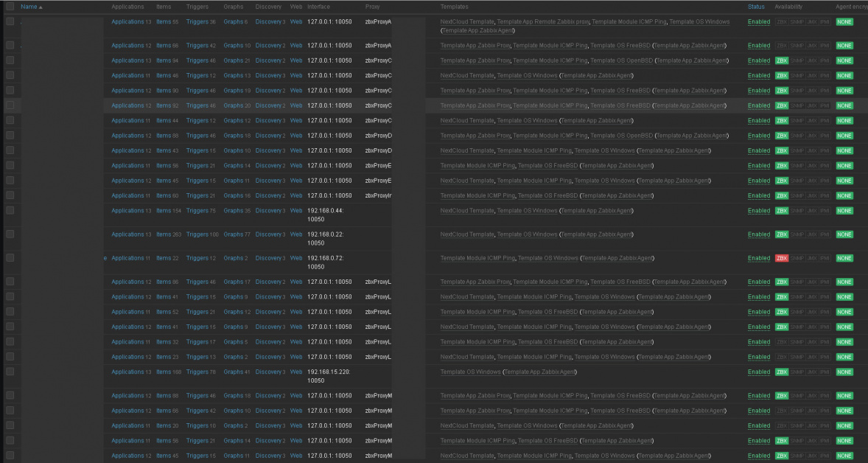Click green ZBX badge in Items 94 row
Image resolution: width=868 pixels, height=463 pixels.
click(782, 60)
